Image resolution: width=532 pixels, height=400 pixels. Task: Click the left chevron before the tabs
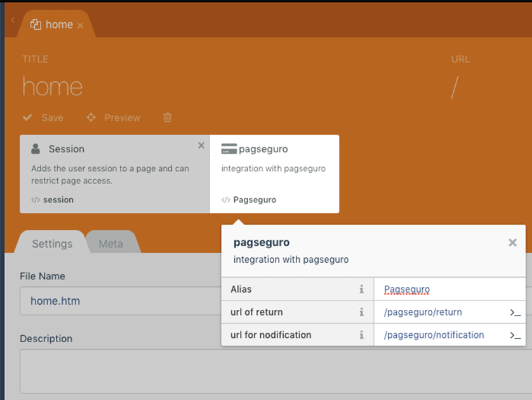[13, 20]
